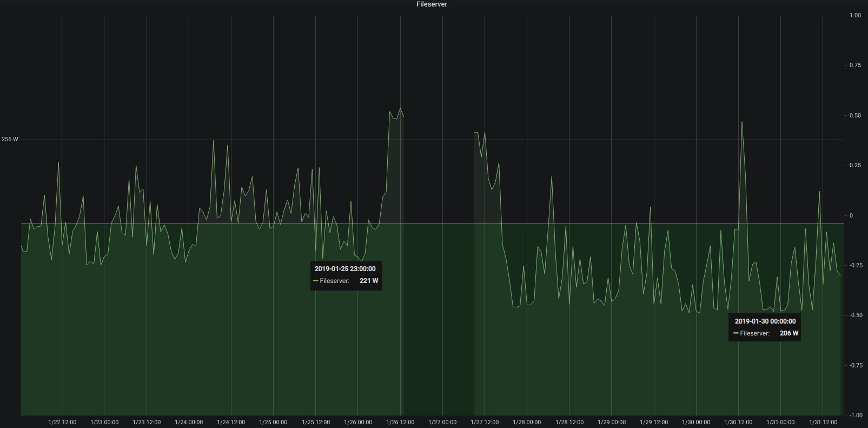The height and width of the screenshot is (428, 868).
Task: Select the -1.00 right axis tick label
Action: tap(854, 416)
